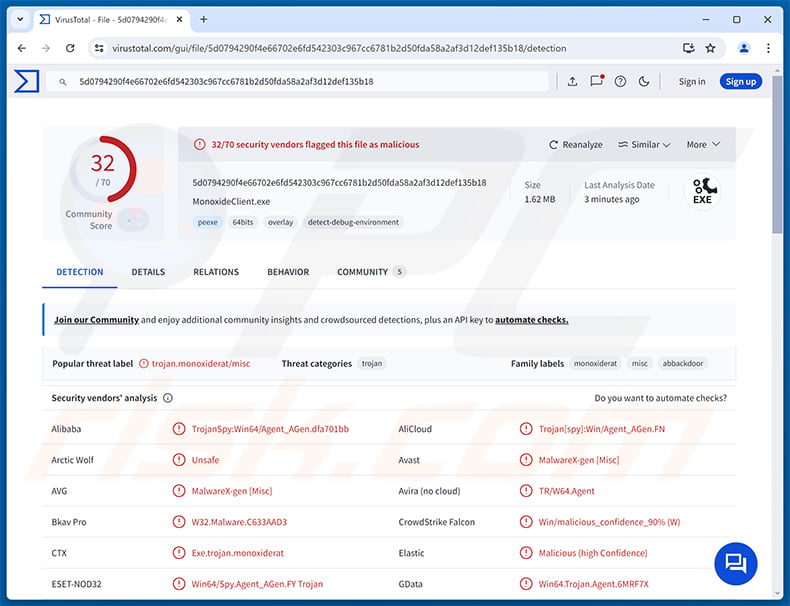Switch to the RELATIONS tab

[216, 272]
